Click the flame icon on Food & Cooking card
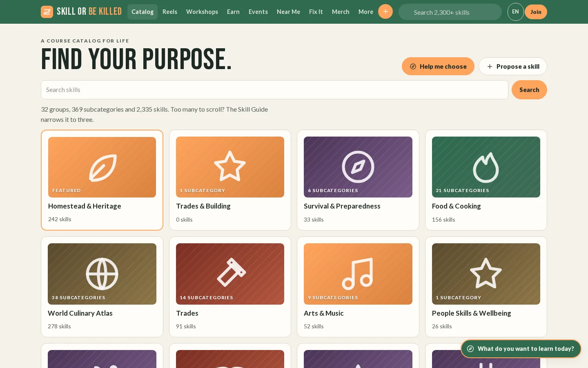The height and width of the screenshot is (368, 588). coord(486,167)
